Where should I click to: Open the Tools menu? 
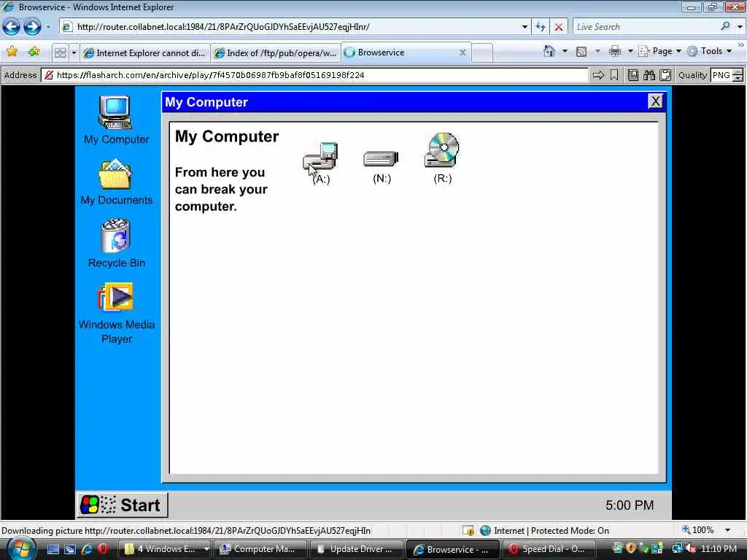709,51
